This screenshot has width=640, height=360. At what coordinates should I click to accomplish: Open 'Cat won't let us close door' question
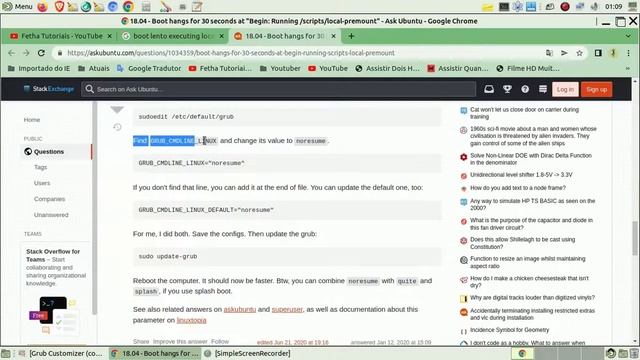click(524, 113)
